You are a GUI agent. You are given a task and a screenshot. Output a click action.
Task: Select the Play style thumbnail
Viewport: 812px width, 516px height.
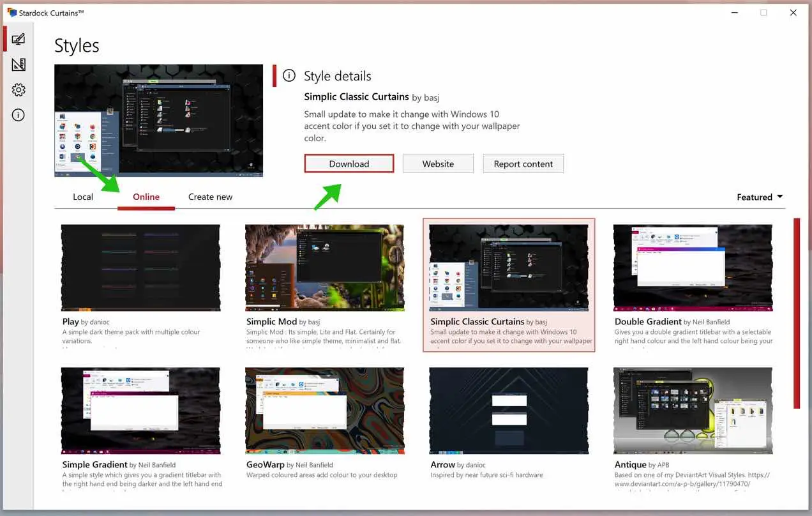pos(140,268)
